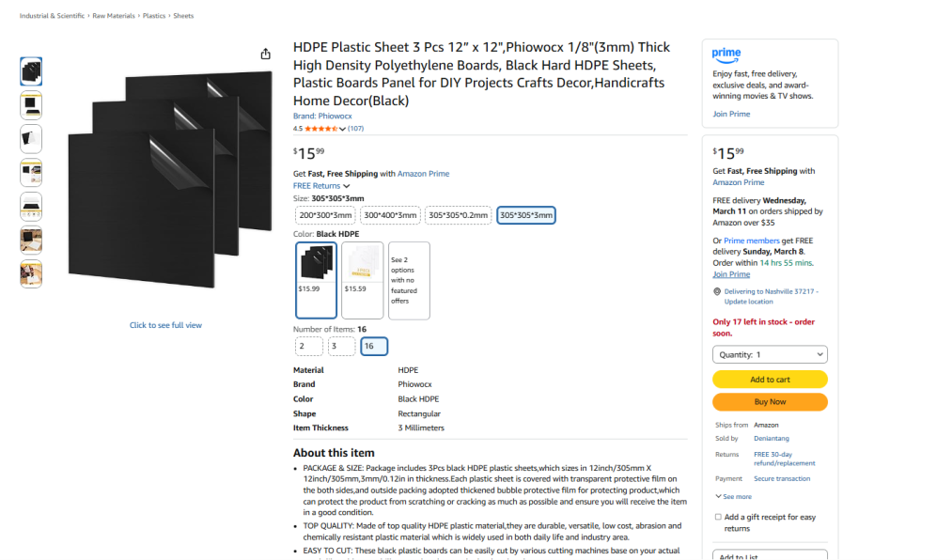Screen dimensions: 952x560
Task: Navigate to the Plastics breadcrumb category
Action: [154, 16]
